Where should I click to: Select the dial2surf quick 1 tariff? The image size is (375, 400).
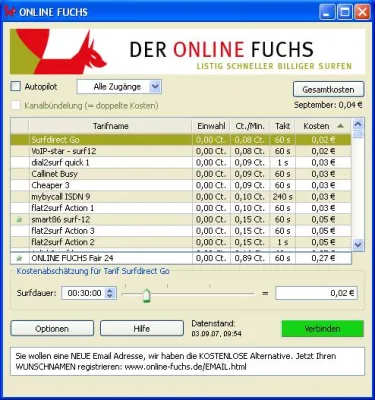coord(181,163)
